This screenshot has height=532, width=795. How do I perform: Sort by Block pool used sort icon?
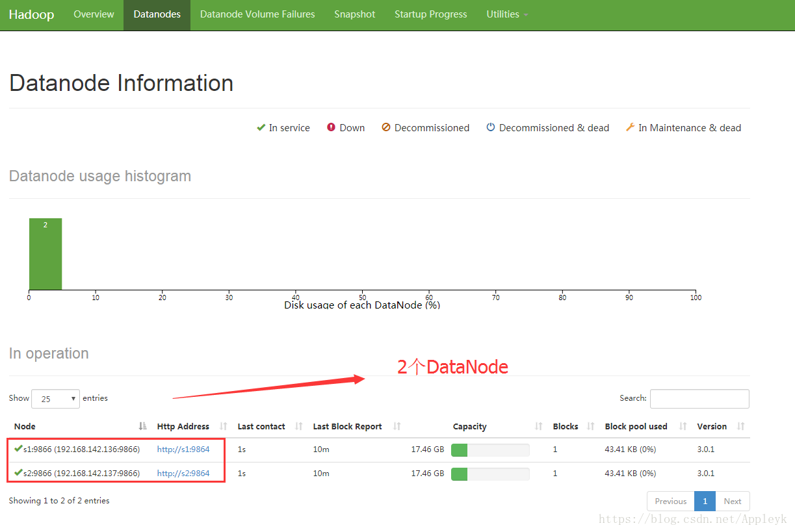click(x=683, y=427)
